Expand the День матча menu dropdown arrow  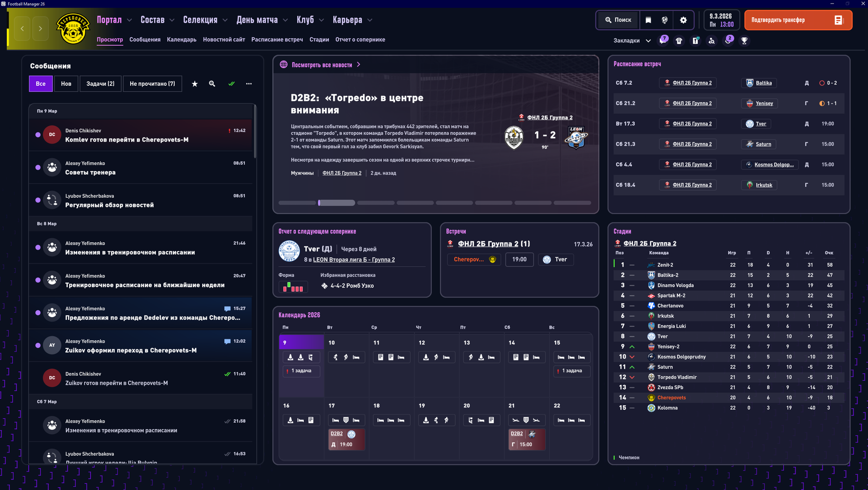pos(285,20)
